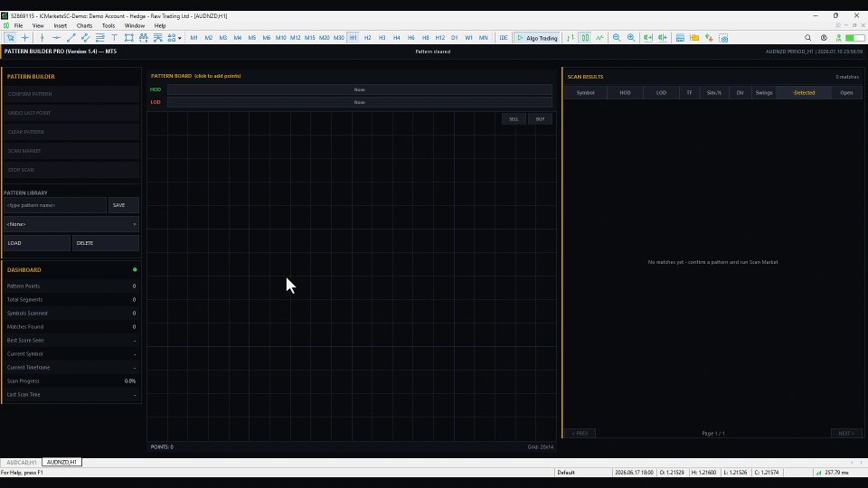
Task: Click Stop Scan button
Action: [71, 170]
